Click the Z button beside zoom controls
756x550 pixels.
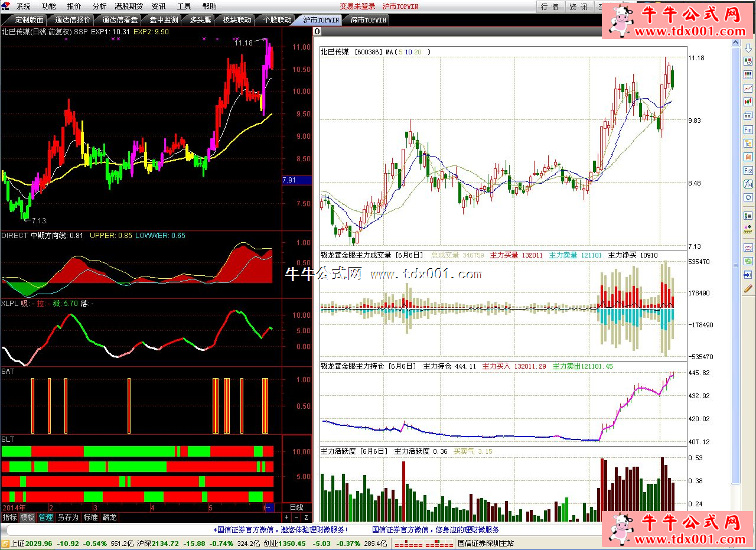(x=306, y=518)
